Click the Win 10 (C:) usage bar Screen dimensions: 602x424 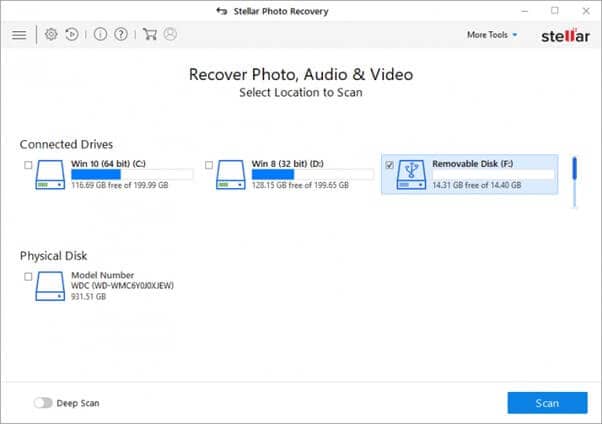(x=132, y=175)
